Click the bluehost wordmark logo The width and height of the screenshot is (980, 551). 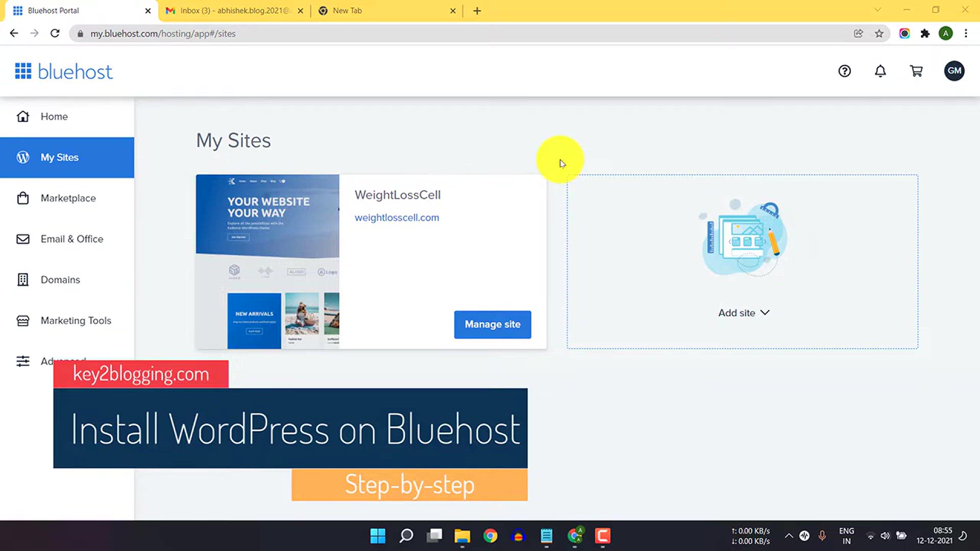(75, 71)
